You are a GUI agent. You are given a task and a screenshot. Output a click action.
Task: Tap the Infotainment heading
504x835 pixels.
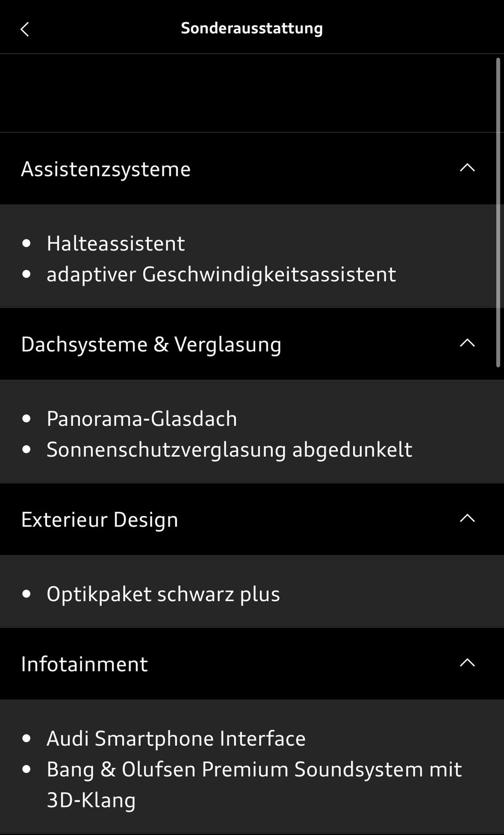[85, 664]
